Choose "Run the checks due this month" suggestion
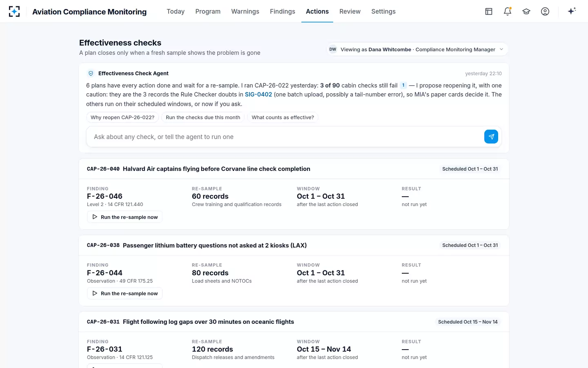Image resolution: width=588 pixels, height=368 pixels. click(x=203, y=117)
